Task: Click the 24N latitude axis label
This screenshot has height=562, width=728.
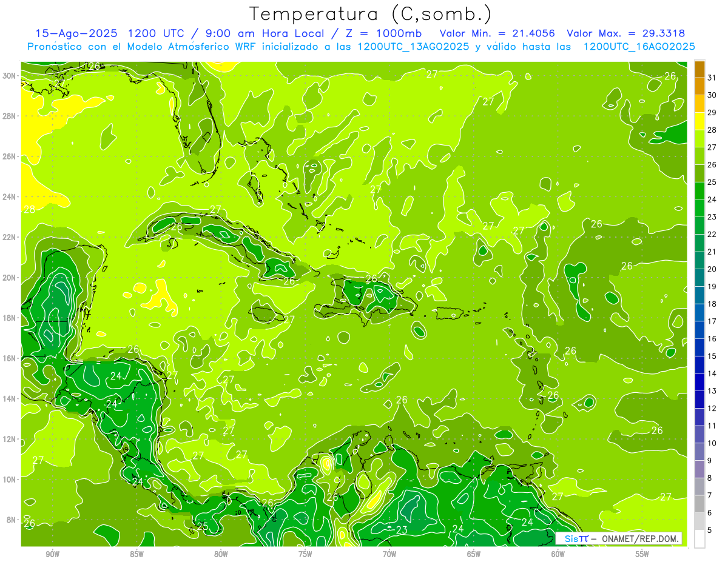Action: pyautogui.click(x=9, y=197)
